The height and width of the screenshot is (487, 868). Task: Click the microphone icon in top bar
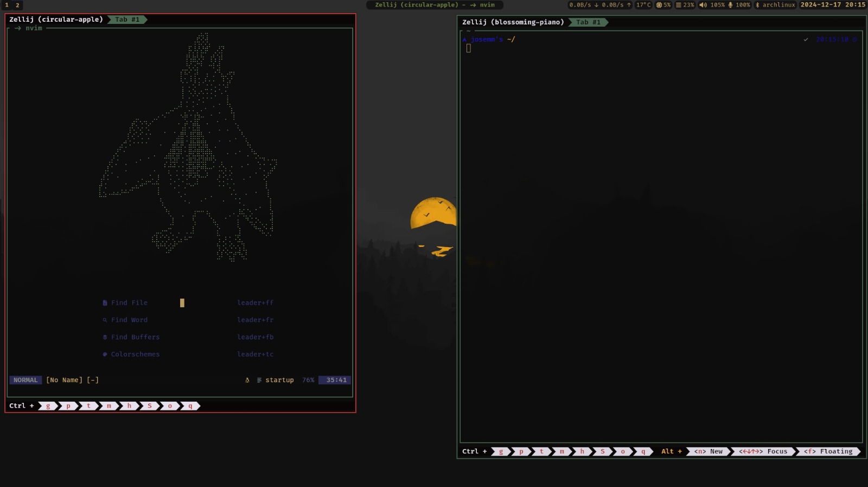(x=730, y=5)
